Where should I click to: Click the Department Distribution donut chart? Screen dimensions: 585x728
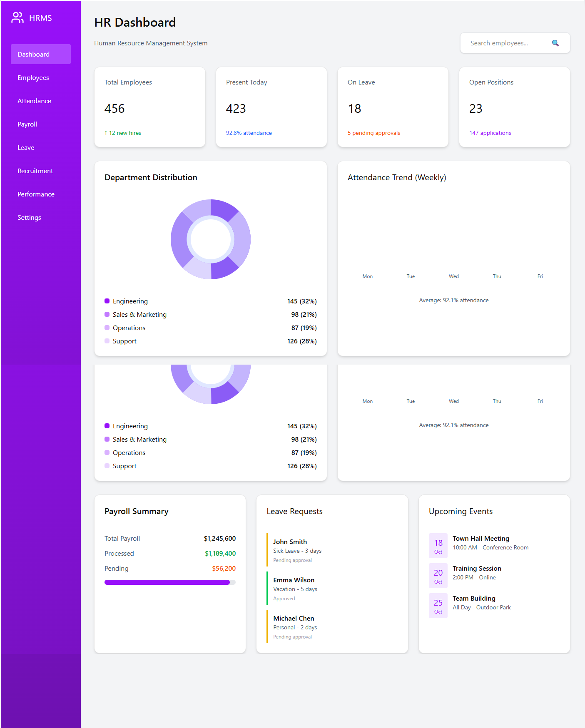[x=211, y=239]
